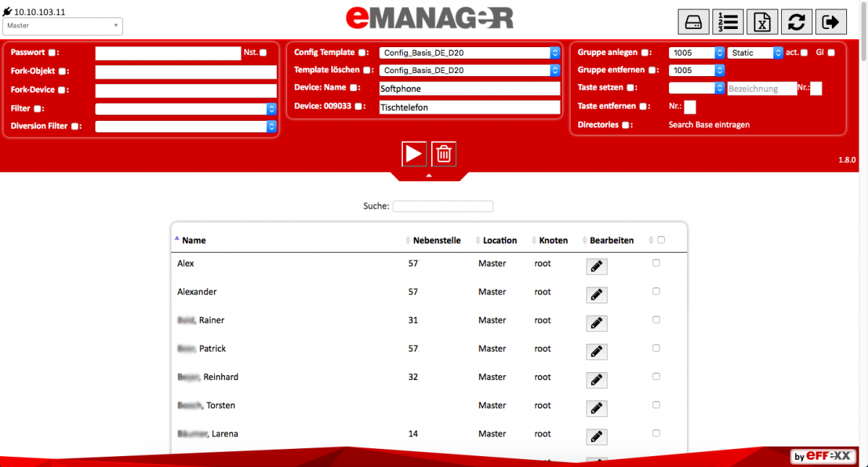Open Gruppe entfernen 1005 dropdown

pos(697,70)
